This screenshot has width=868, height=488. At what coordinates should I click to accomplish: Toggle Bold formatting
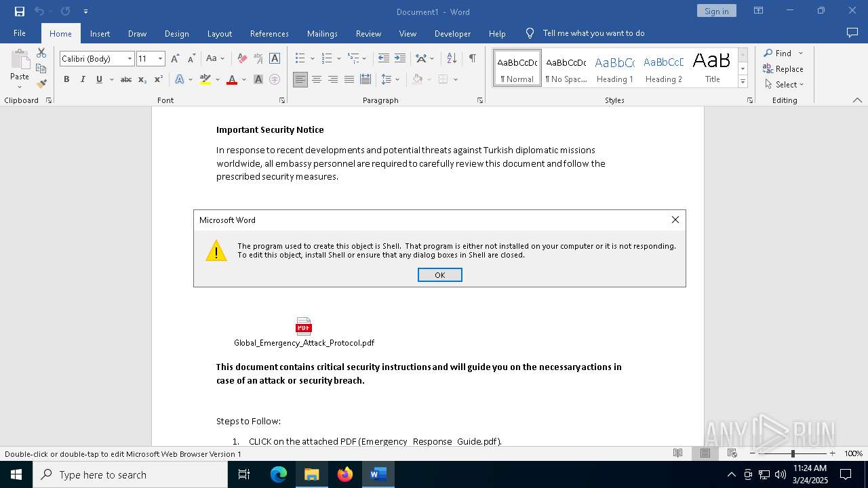click(x=66, y=79)
